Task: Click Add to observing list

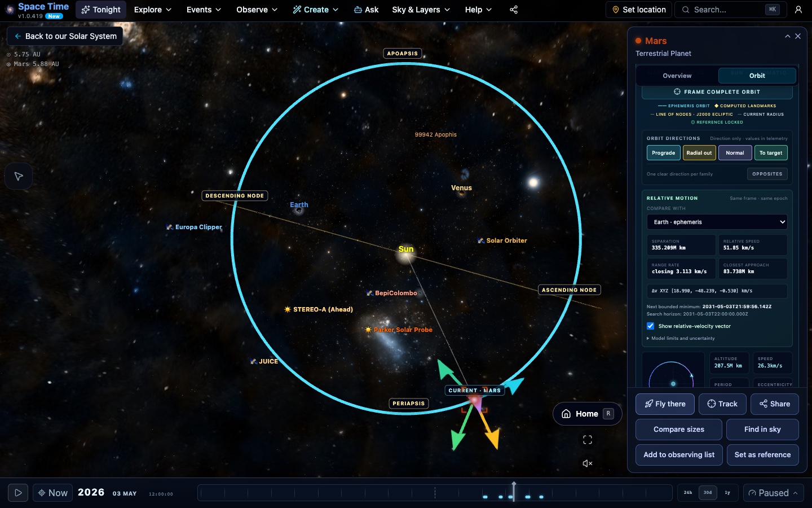Action: coord(679,455)
